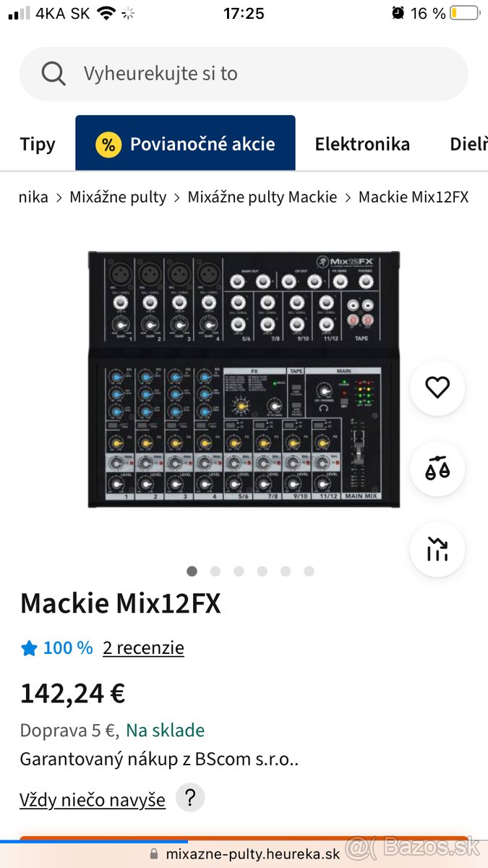The image size is (488, 868).
Task: Switch to the Elektronika tab
Action: (362, 144)
